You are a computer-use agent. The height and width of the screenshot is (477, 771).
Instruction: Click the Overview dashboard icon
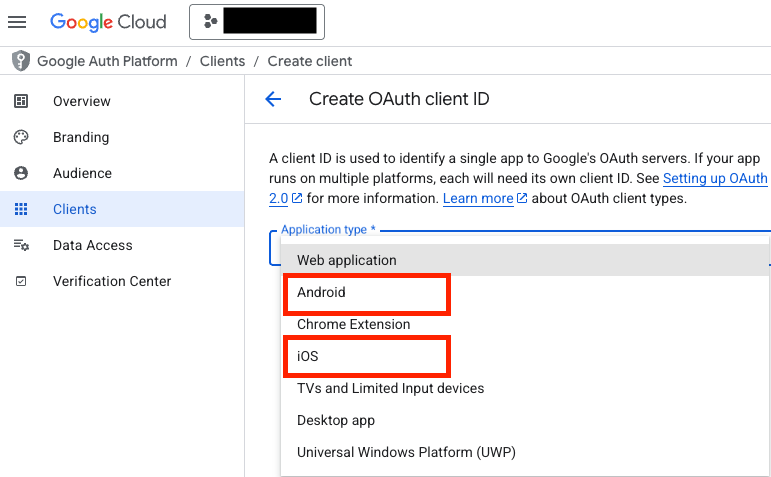point(20,101)
